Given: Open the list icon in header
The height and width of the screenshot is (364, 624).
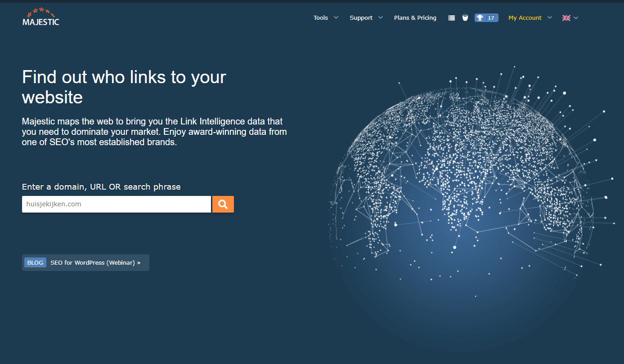Looking at the screenshot, I should [x=452, y=18].
